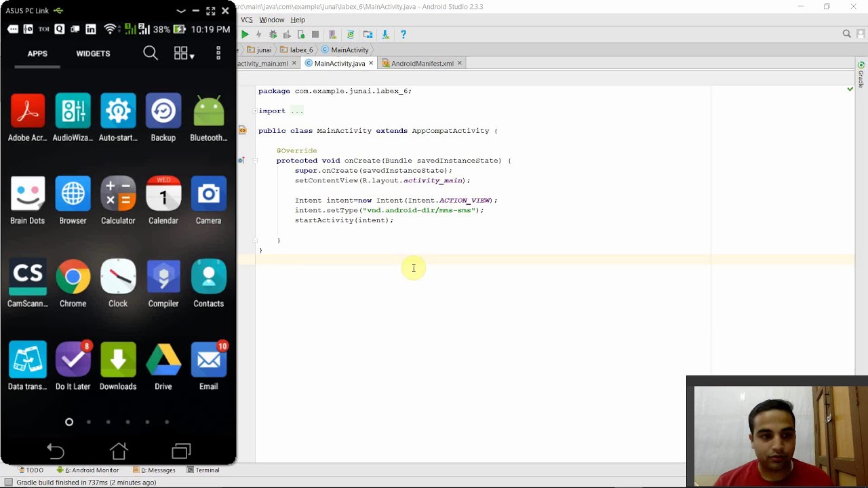This screenshot has height=488, width=868.
Task: Click Attach debugger to Android process
Action: click(x=301, y=34)
